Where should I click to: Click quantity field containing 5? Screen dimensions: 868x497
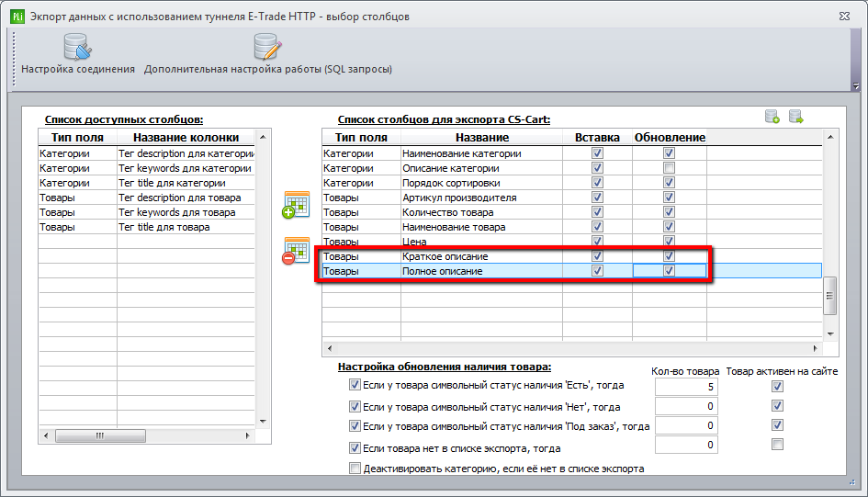click(x=686, y=387)
